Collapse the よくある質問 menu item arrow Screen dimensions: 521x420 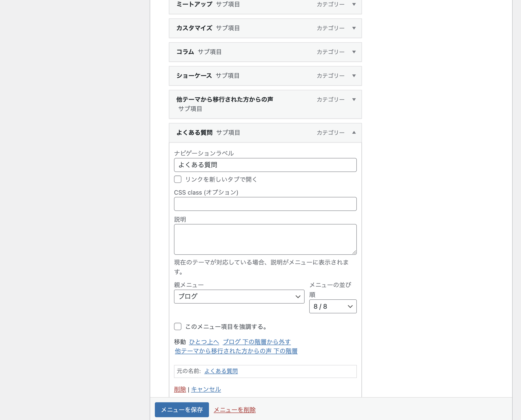click(x=354, y=133)
